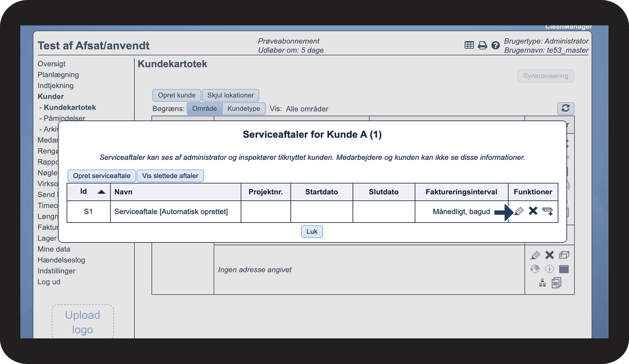Edit service agreement S1 with the pencil icon
The width and height of the screenshot is (629, 364).
click(519, 211)
